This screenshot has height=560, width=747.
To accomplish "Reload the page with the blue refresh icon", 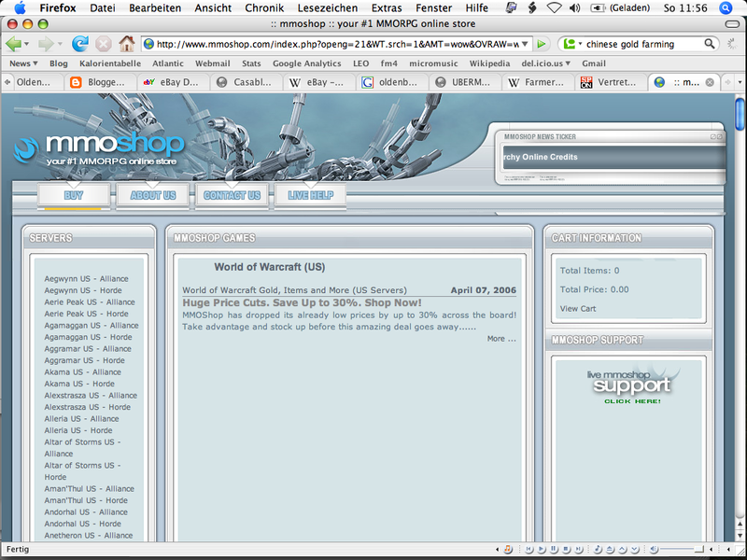I will tap(80, 44).
